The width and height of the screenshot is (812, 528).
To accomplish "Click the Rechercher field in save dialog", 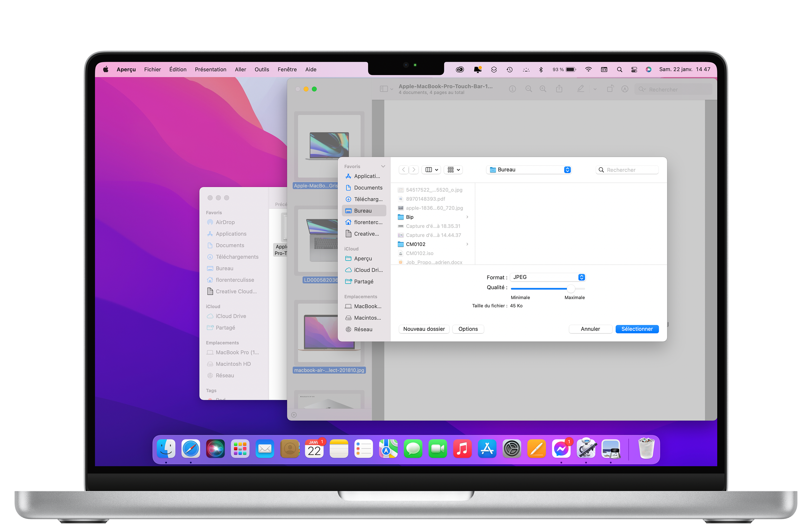I will [x=627, y=170].
